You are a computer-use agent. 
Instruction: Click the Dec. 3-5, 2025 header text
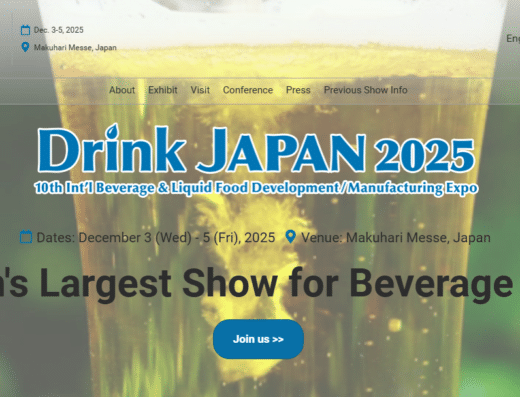(59, 30)
